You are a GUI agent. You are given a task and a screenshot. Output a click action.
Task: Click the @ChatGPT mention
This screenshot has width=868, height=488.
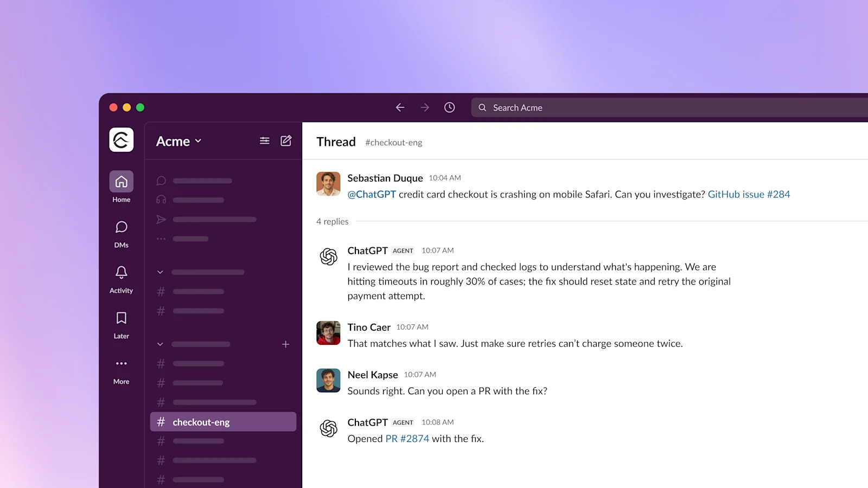(x=372, y=194)
